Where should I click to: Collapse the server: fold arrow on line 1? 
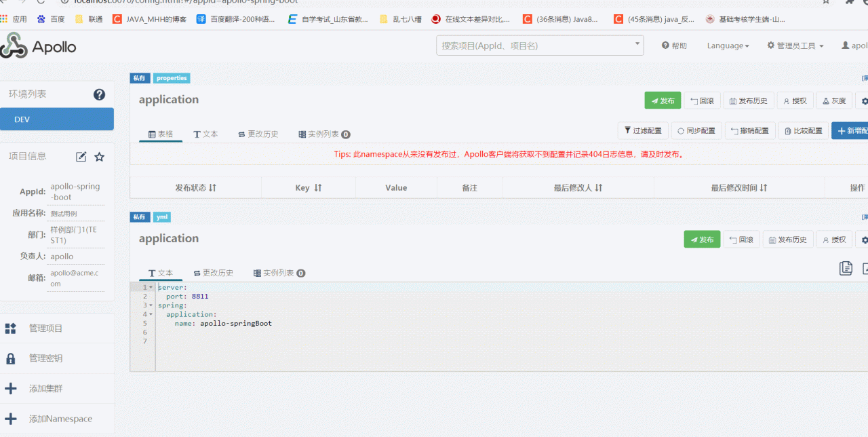151,288
